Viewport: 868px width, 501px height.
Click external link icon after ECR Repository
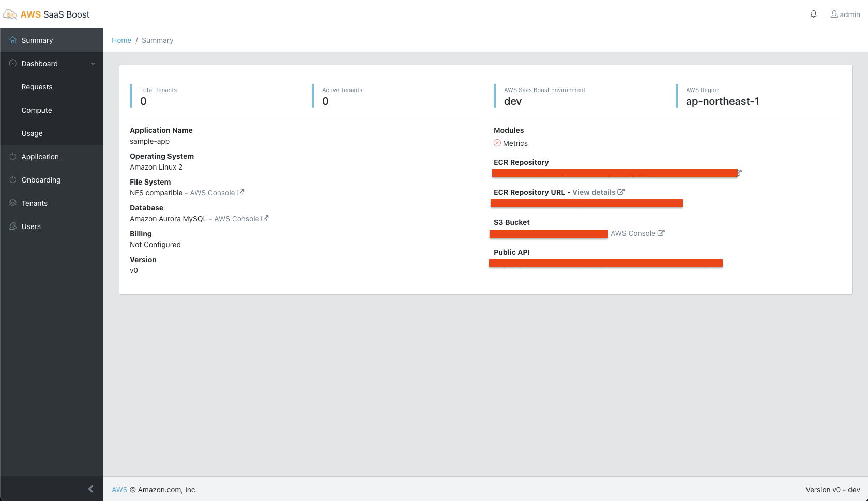pos(740,172)
